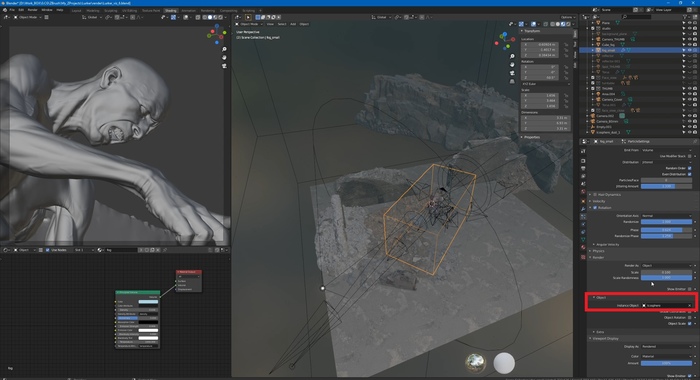Viewport: 700px width, 380px height.
Task: Switch to the Shading workspace tab
Action: pyautogui.click(x=171, y=10)
